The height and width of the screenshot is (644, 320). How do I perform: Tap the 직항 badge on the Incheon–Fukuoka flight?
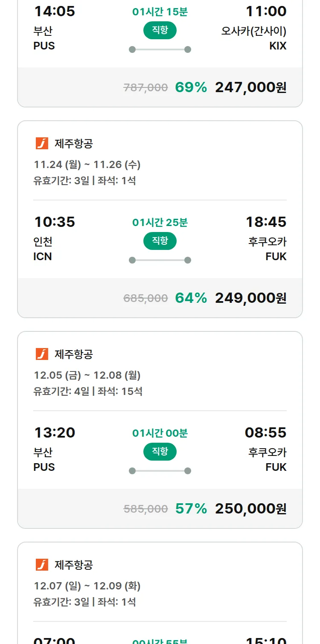click(160, 241)
